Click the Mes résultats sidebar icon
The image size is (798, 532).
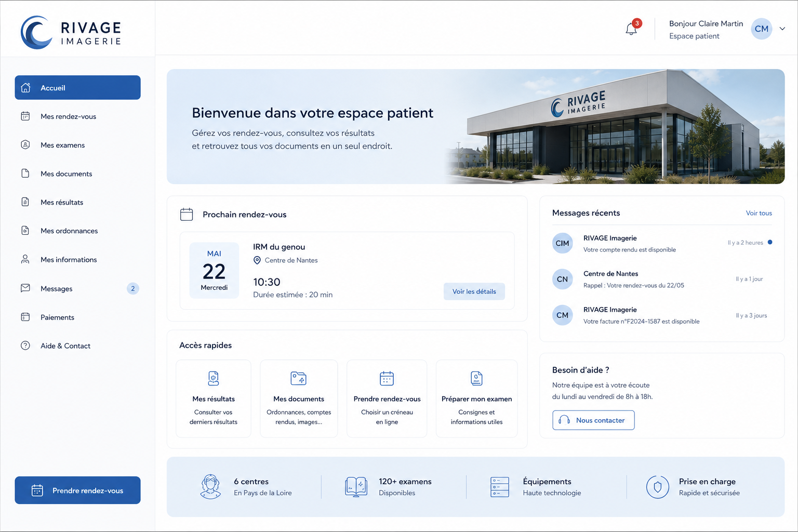click(25, 202)
